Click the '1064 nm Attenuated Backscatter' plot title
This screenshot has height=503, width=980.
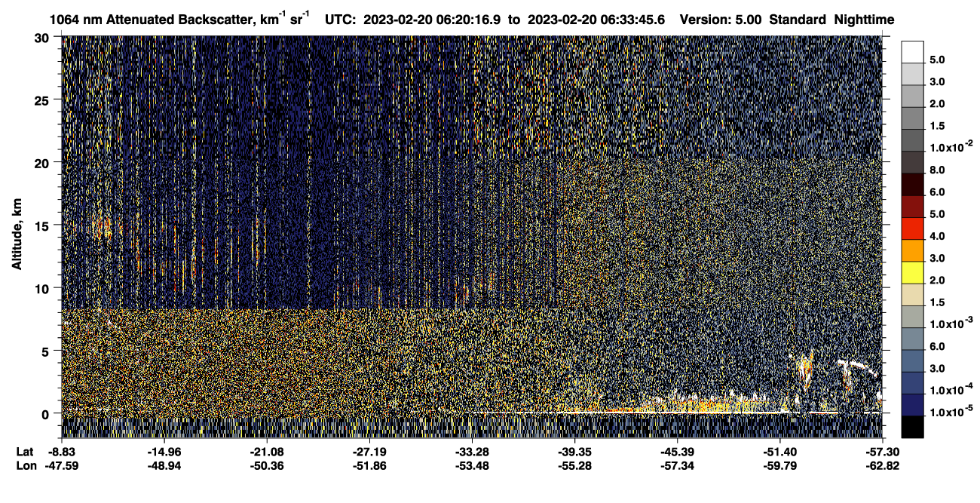180,20
